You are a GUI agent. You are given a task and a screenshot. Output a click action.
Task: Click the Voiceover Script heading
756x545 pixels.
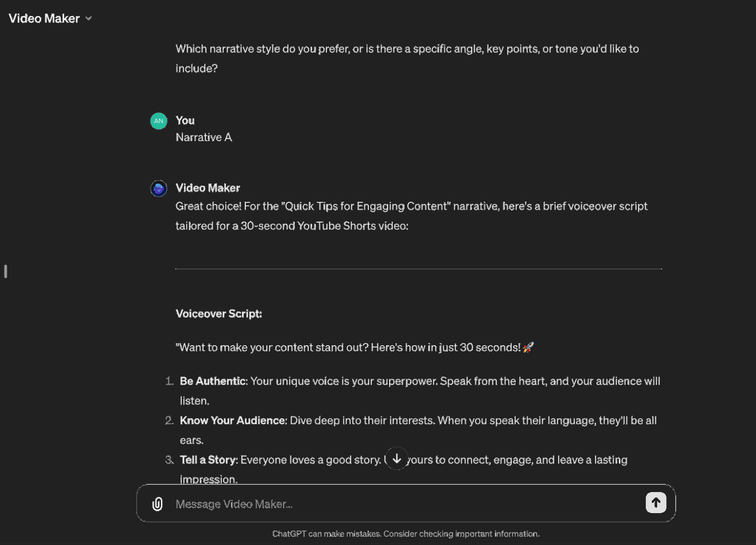[x=219, y=313]
